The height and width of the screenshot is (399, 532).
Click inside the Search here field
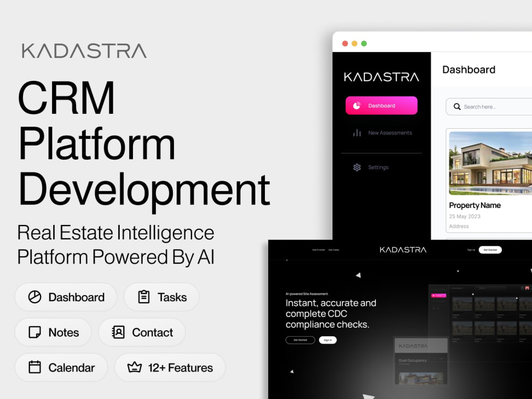point(484,107)
